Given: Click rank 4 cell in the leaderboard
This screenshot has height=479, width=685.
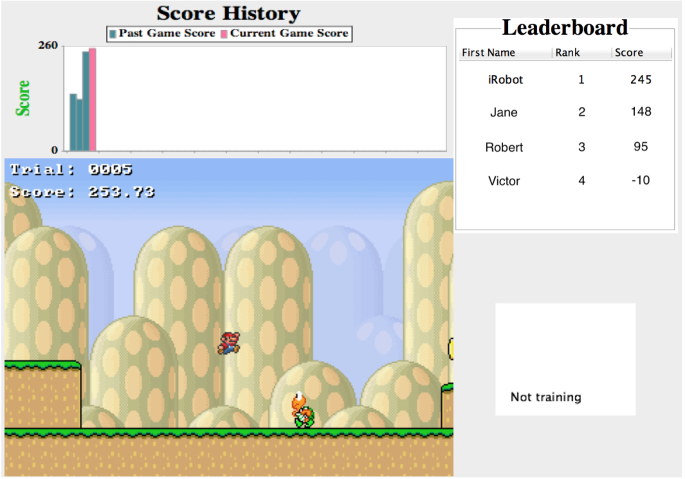Looking at the screenshot, I should [581, 180].
